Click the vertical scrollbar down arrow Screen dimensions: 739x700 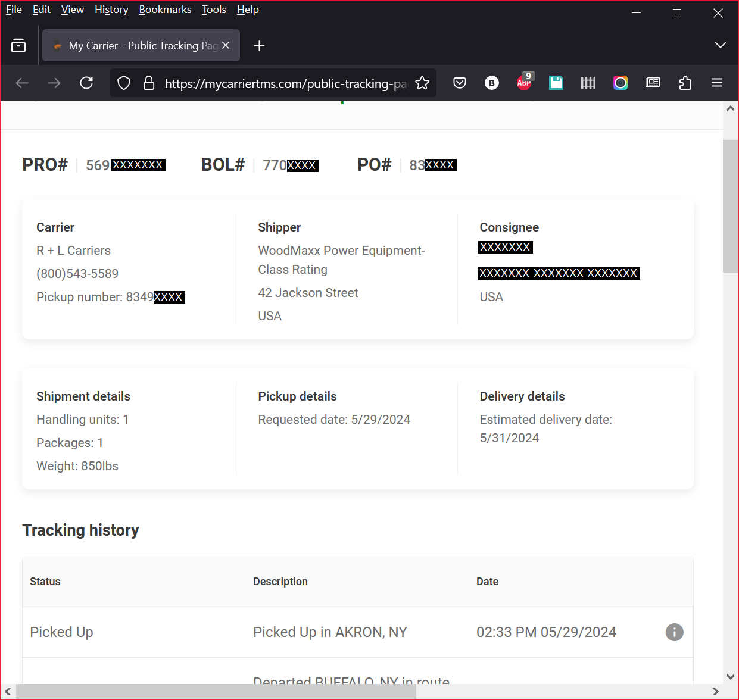731,676
